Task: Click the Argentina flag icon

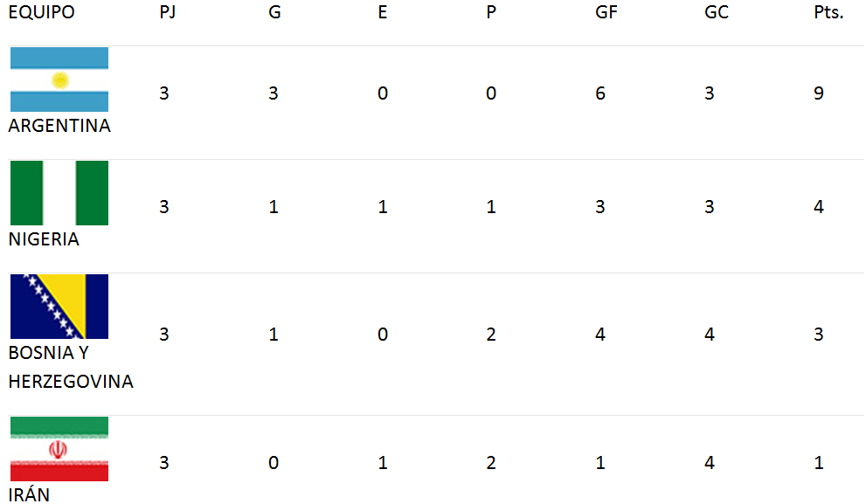Action: point(59,79)
